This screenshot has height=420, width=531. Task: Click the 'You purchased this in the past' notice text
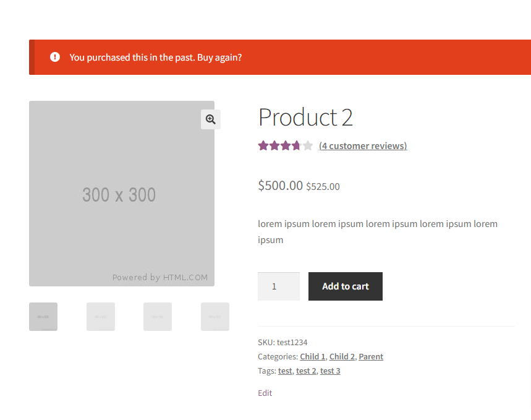(156, 58)
